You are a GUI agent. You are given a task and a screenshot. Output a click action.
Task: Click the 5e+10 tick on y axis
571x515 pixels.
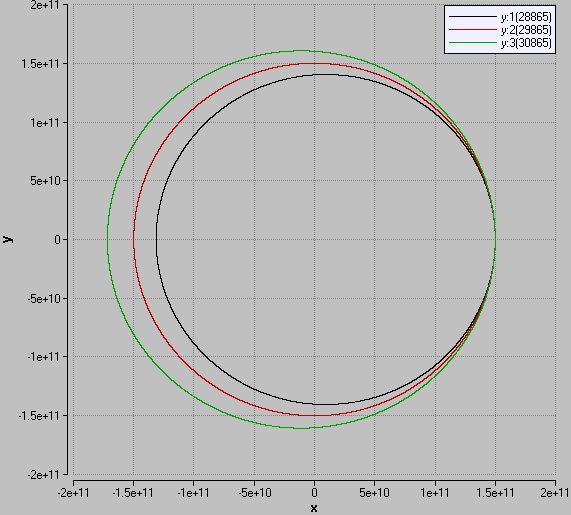tap(45, 181)
